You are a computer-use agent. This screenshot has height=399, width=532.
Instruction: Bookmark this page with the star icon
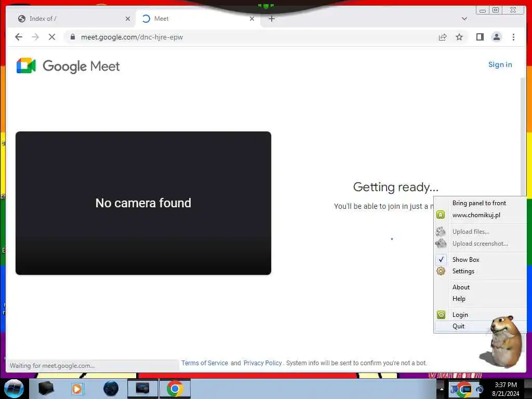coord(459,37)
